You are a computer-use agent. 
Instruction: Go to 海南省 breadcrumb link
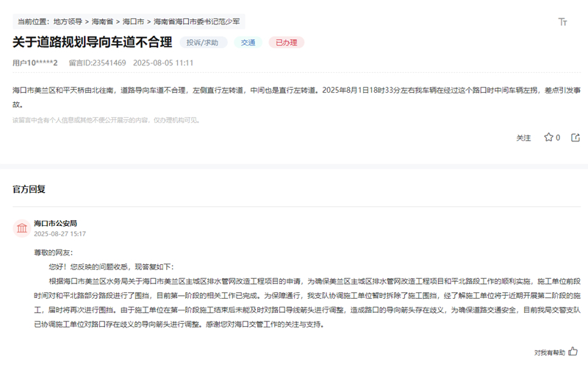click(x=103, y=22)
